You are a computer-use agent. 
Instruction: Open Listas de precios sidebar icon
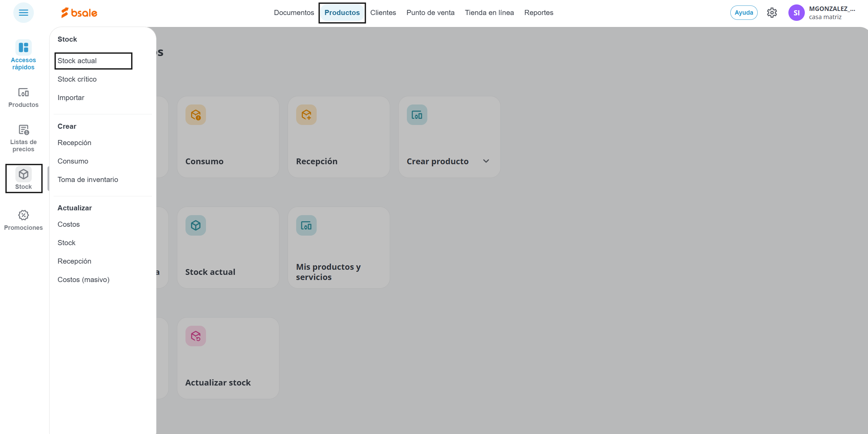click(23, 138)
